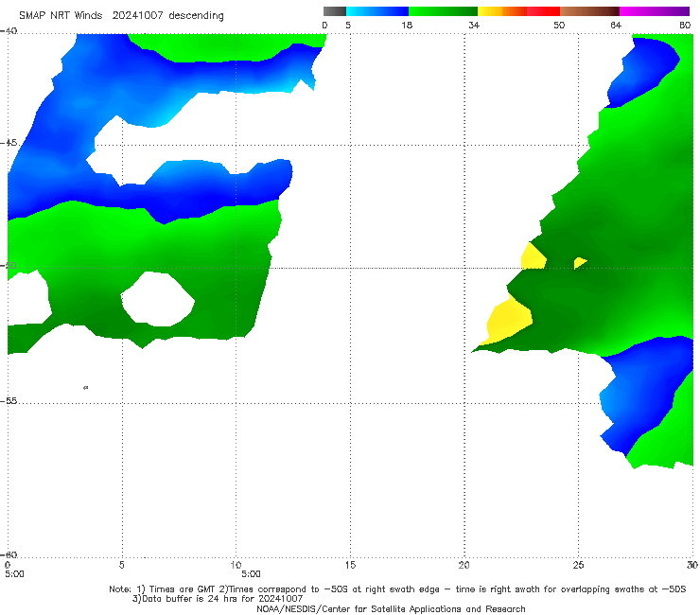Click the swath time '5:00' under longitude 0
Image resolution: width=700 pixels, height=615 pixels.
coord(14,574)
